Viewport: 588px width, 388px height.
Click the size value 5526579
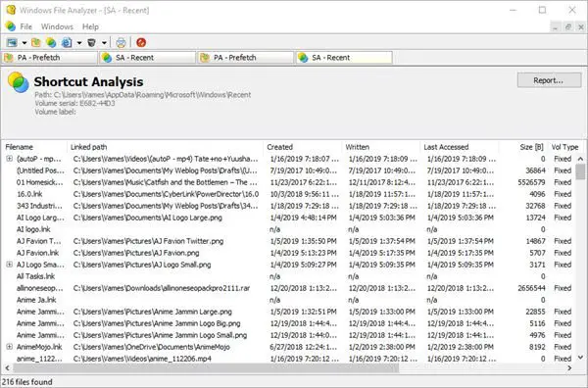[x=531, y=182]
